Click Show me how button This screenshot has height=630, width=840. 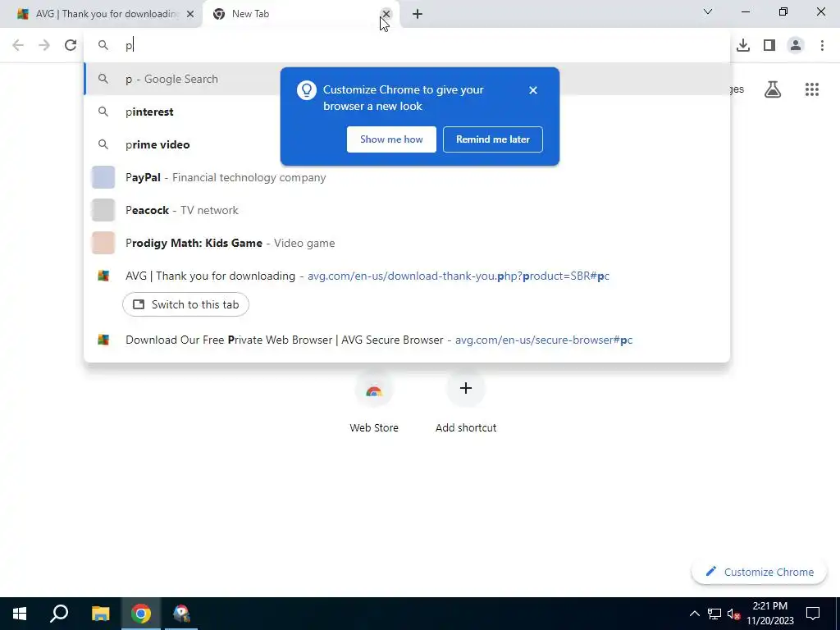391,139
